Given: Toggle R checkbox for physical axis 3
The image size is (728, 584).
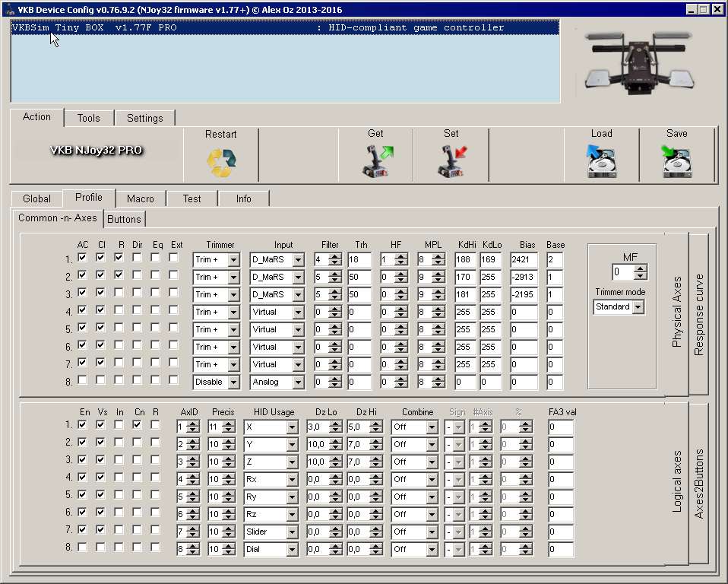Looking at the screenshot, I should pos(119,292).
